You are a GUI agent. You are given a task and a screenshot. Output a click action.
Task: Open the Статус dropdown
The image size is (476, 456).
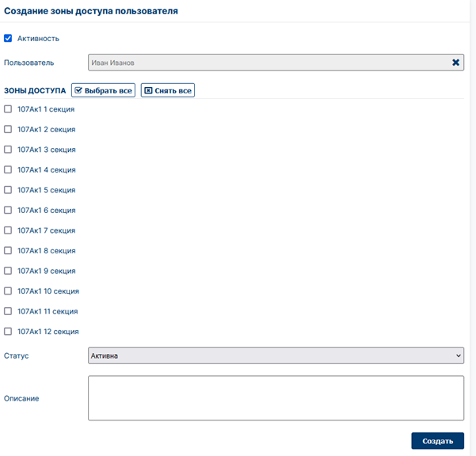coord(276,355)
